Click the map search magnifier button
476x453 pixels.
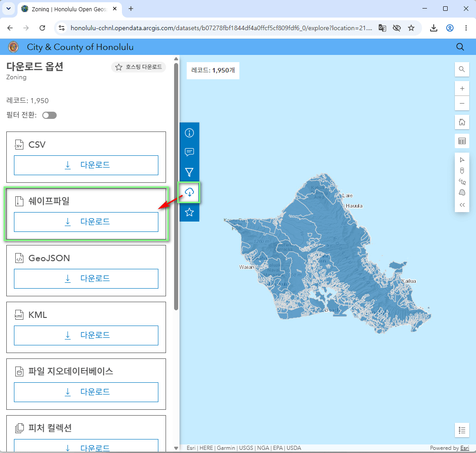pos(462,69)
